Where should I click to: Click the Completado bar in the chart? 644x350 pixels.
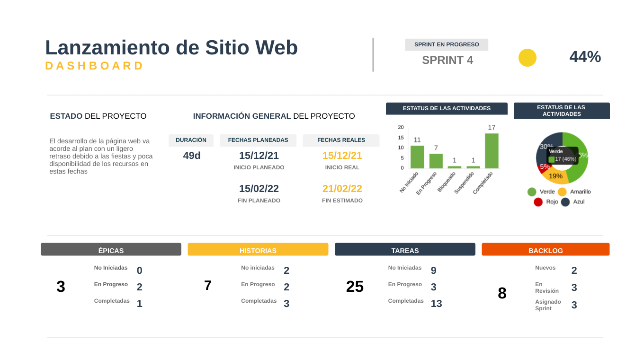(x=492, y=151)
